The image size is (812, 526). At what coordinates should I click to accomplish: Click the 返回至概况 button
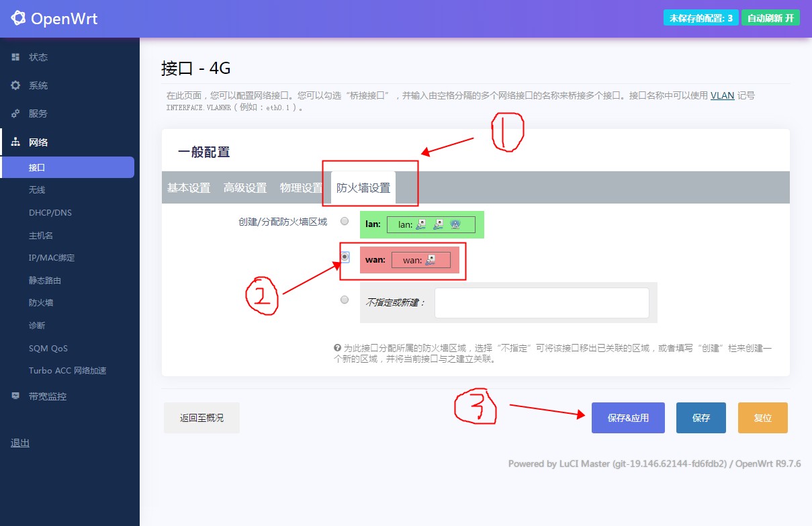[201, 418]
